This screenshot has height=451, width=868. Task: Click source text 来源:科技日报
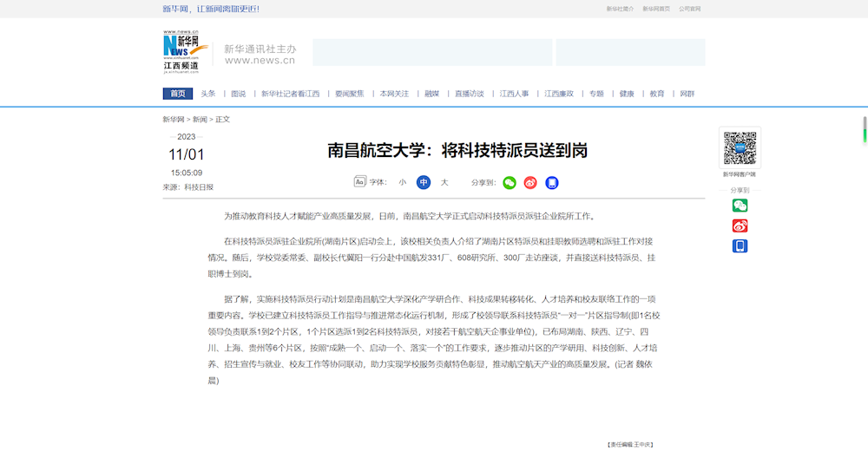coord(188,187)
